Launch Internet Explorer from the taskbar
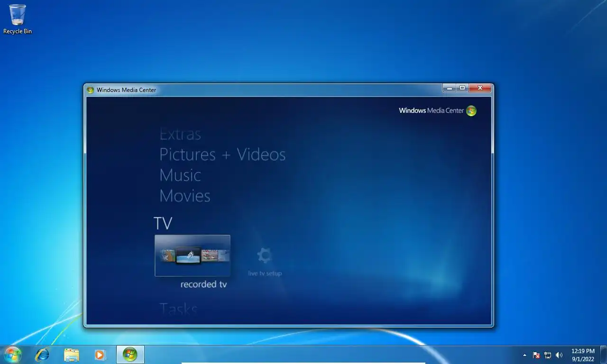This screenshot has width=607, height=364. point(42,355)
